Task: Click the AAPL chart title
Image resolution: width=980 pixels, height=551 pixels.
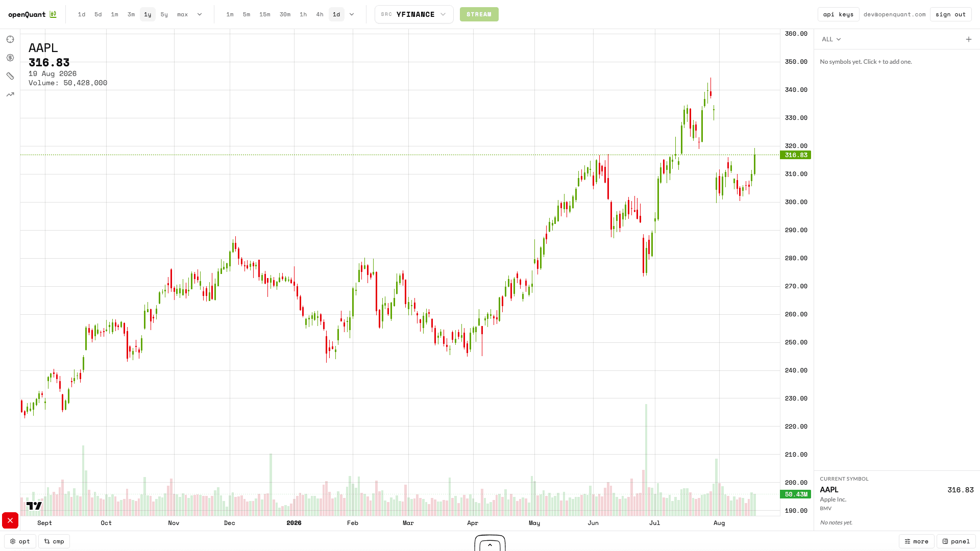Action: tap(43, 48)
